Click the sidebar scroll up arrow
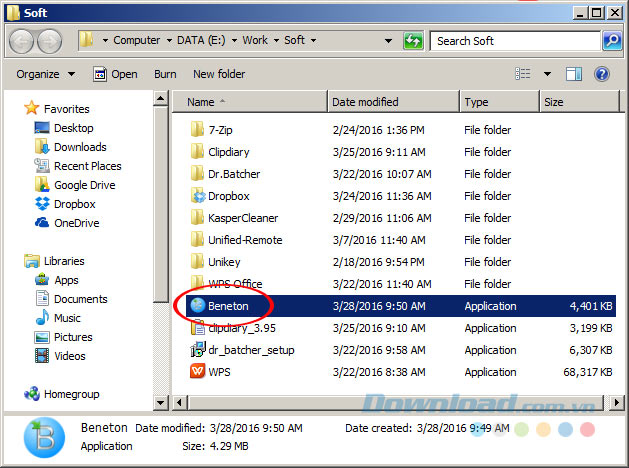The height and width of the screenshot is (468, 629). click(160, 99)
